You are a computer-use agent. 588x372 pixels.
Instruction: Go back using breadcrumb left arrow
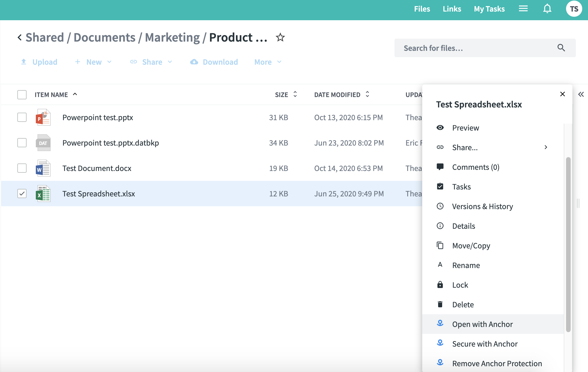click(19, 38)
